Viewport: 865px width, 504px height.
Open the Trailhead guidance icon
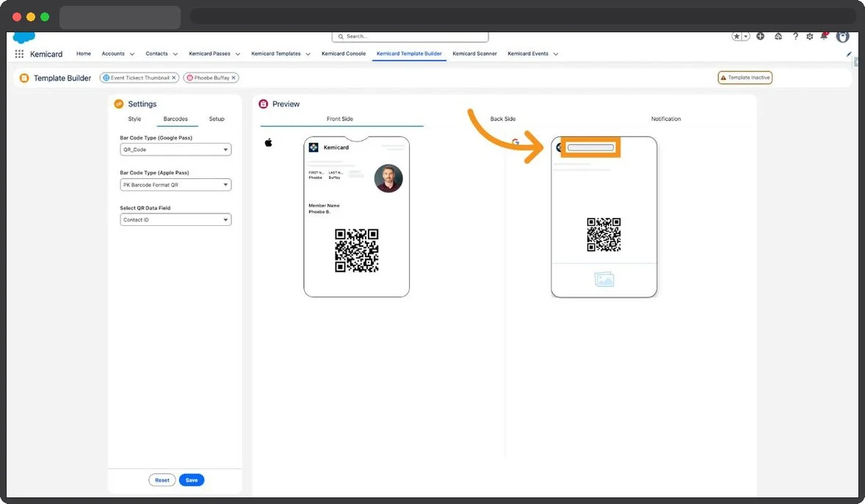click(778, 37)
